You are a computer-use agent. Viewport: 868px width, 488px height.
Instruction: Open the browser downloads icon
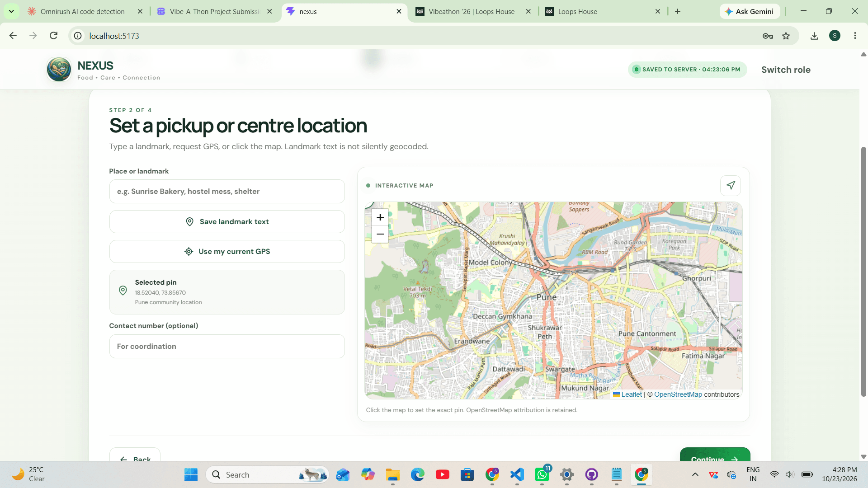(x=814, y=36)
